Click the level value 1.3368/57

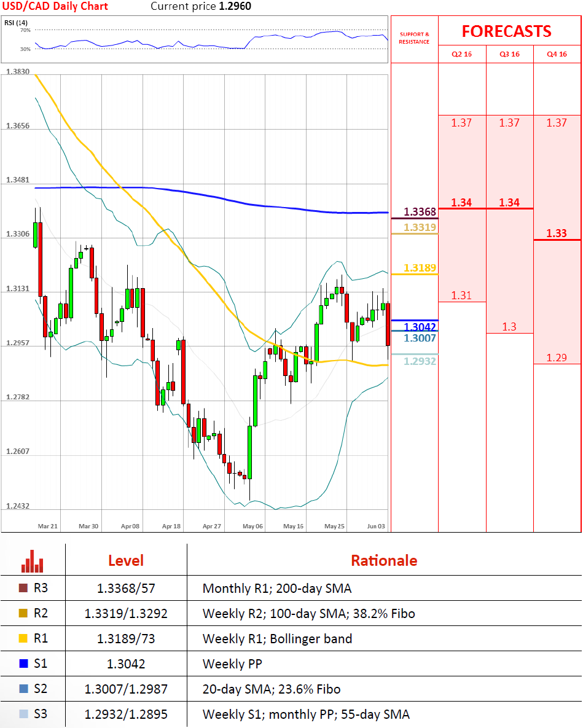point(126,589)
